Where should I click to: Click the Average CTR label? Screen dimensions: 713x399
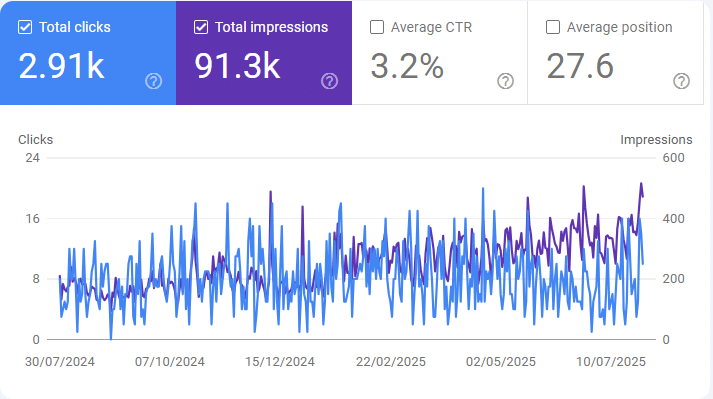(432, 27)
